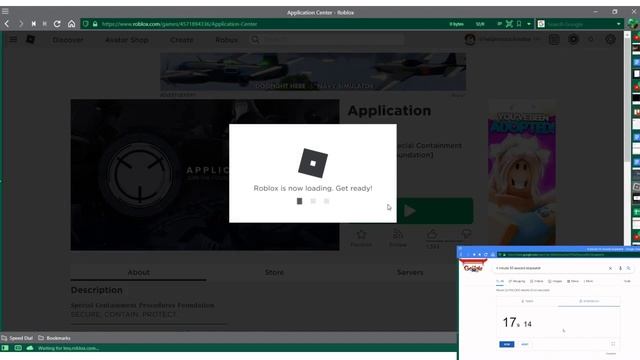Dislike the game with thumbs down

pos(467,234)
